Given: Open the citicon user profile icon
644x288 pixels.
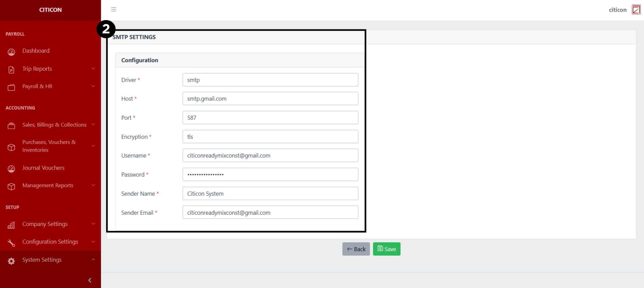Looking at the screenshot, I should coord(636,10).
